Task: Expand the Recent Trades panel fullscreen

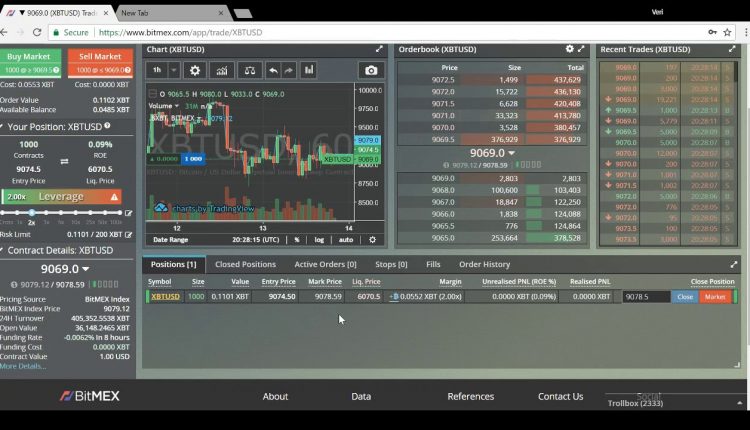Action: coord(732,49)
